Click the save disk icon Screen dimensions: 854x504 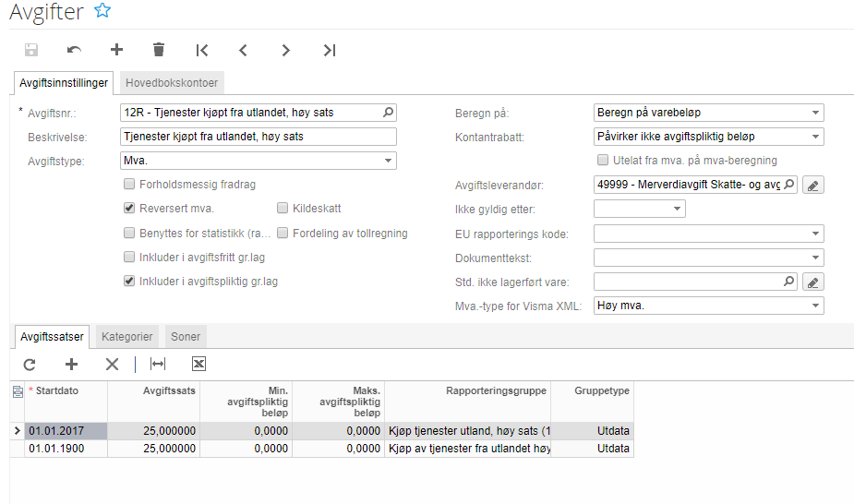(x=31, y=50)
